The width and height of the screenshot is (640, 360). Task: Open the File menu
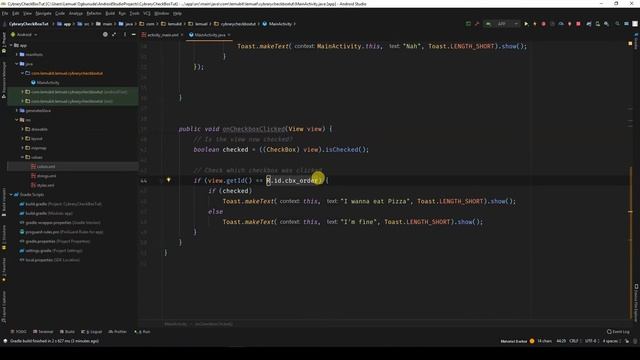tap(5, 13)
